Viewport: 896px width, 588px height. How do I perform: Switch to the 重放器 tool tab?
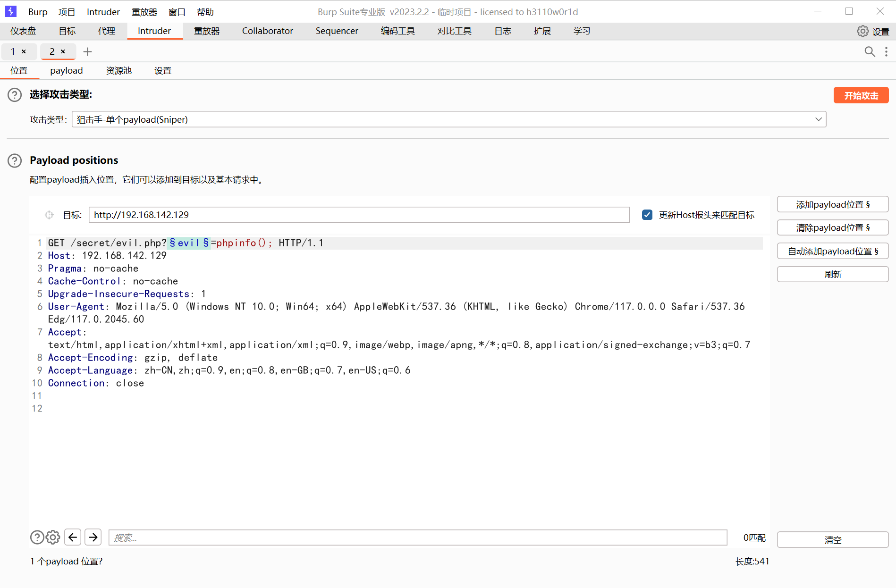click(207, 31)
